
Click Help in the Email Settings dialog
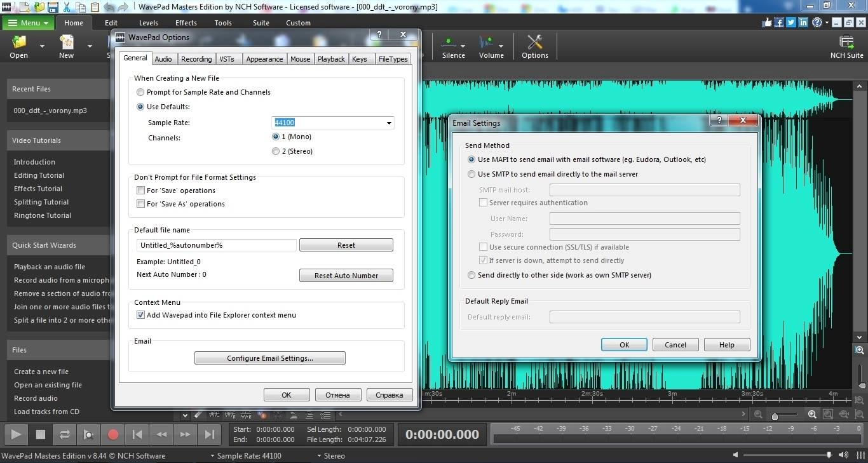(727, 345)
